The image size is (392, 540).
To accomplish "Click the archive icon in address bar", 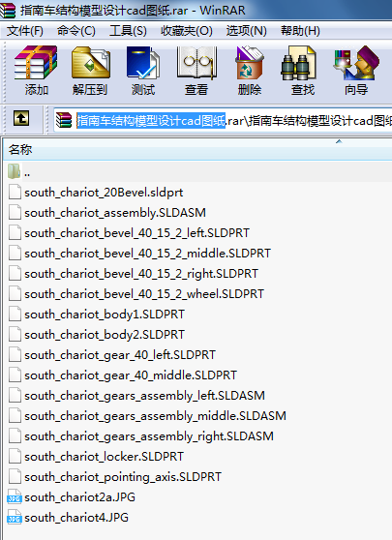I will point(64,120).
